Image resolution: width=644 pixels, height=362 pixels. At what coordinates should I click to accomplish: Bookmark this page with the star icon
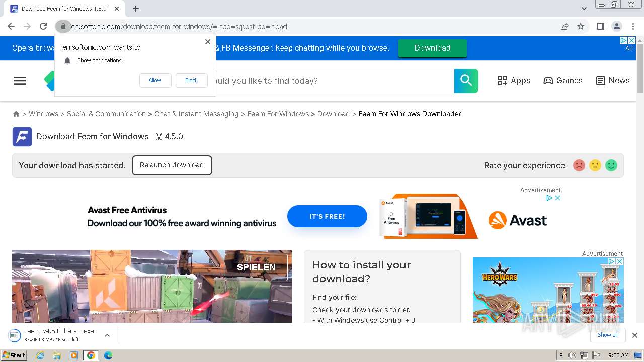pyautogui.click(x=581, y=26)
